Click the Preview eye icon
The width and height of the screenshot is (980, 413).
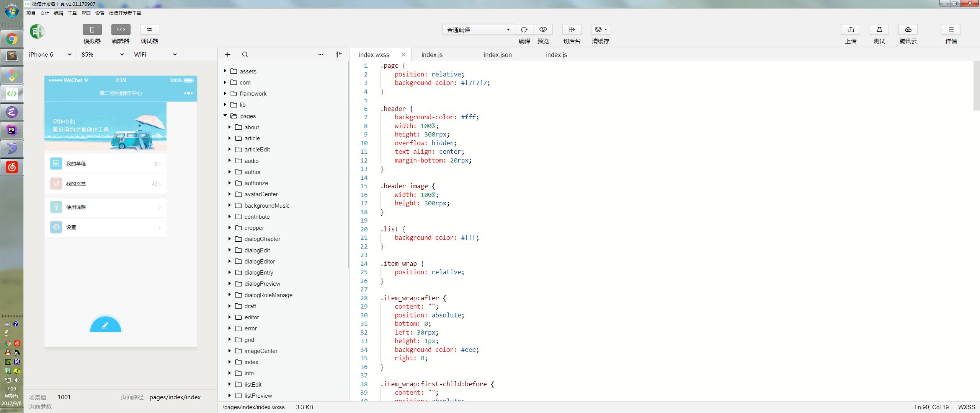pyautogui.click(x=543, y=30)
